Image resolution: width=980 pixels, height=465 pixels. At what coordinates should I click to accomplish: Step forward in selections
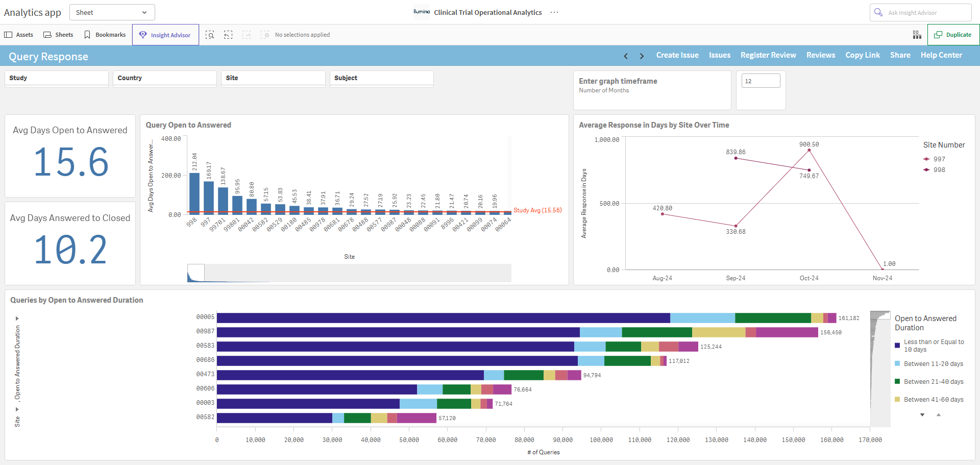247,35
